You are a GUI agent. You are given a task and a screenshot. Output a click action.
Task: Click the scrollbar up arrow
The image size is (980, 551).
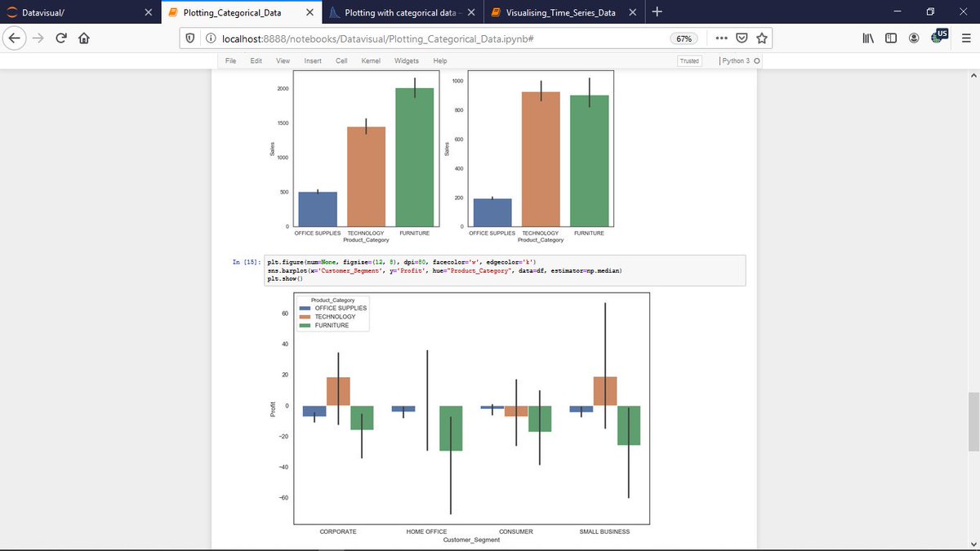pyautogui.click(x=973, y=75)
